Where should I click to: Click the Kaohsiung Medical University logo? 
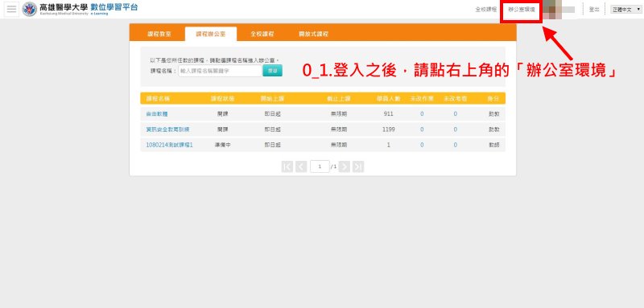(30, 9)
